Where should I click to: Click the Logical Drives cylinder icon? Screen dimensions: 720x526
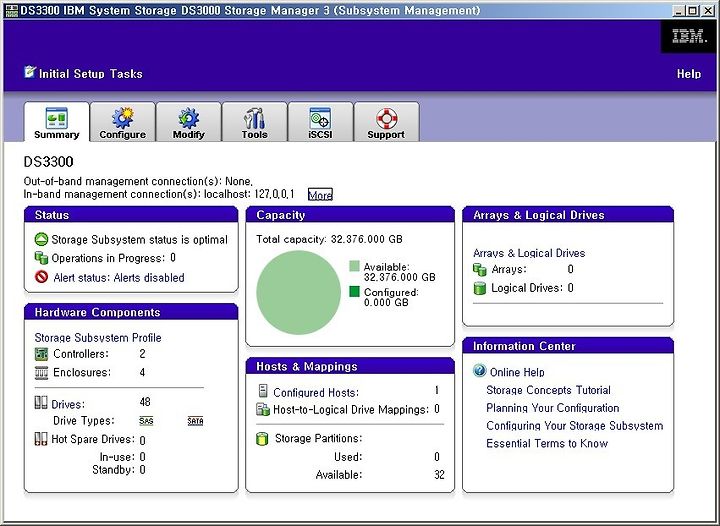tap(479, 288)
